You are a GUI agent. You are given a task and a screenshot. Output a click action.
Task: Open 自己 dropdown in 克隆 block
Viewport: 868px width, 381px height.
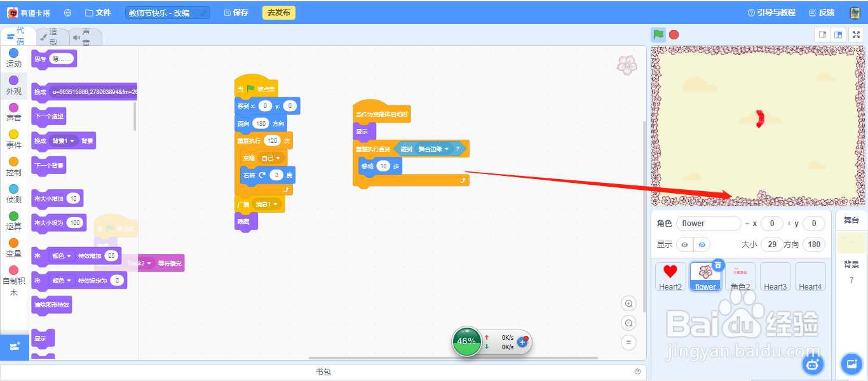pyautogui.click(x=270, y=158)
